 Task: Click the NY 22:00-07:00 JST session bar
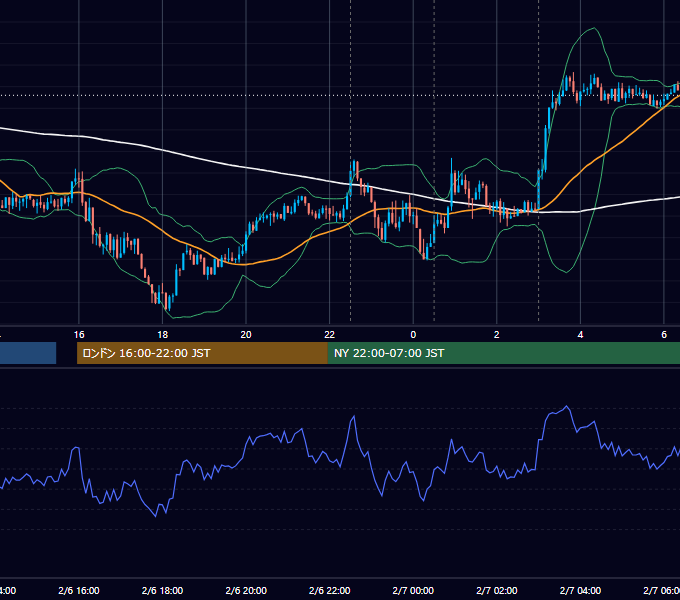(503, 353)
